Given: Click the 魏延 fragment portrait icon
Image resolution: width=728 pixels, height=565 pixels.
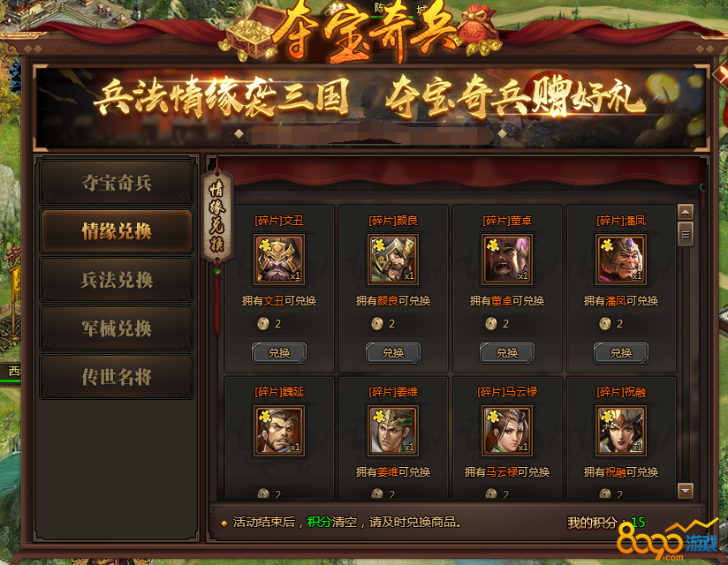Looking at the screenshot, I should tap(279, 431).
